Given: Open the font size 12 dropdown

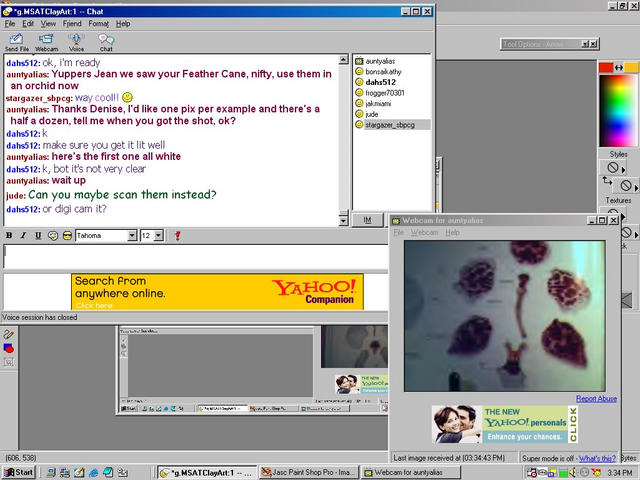Looking at the screenshot, I should [x=159, y=236].
